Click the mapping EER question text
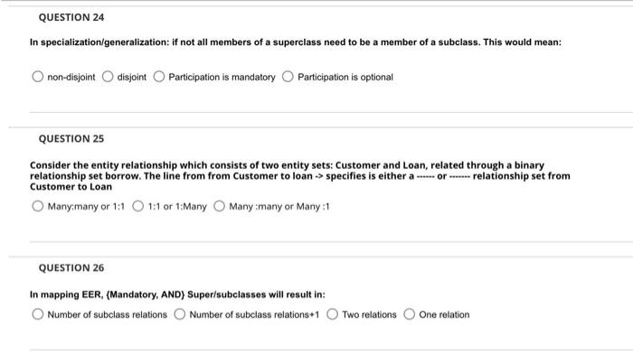The height and width of the screenshot is (364, 633). coord(177,294)
